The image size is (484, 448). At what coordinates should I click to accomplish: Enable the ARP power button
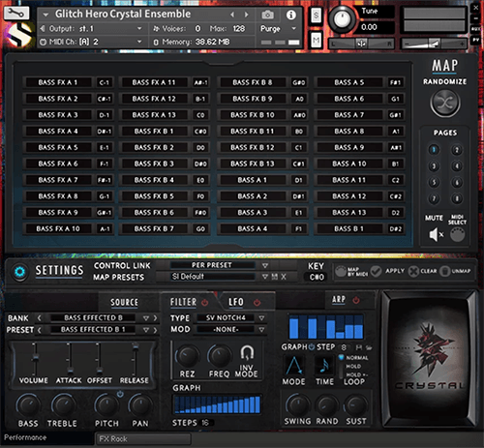tap(356, 300)
